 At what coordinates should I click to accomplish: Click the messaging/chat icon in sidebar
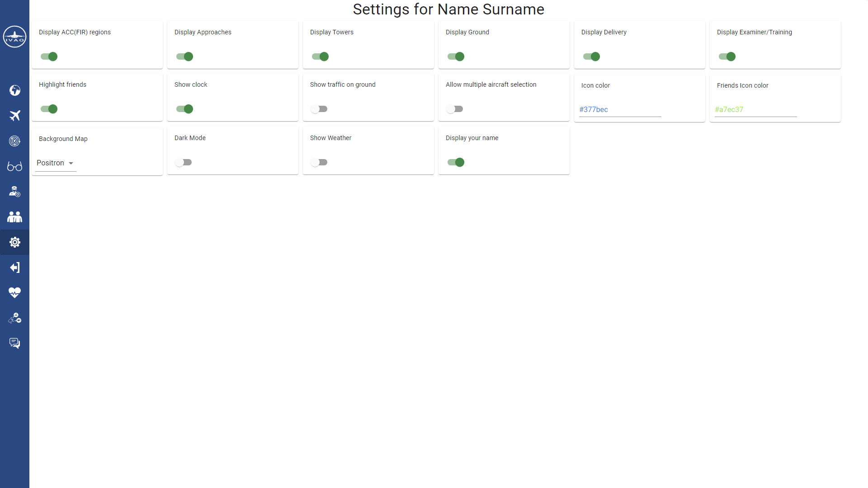click(x=14, y=343)
